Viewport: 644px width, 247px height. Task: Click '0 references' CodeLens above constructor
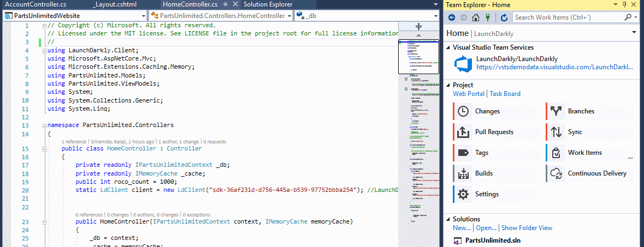(x=89, y=215)
